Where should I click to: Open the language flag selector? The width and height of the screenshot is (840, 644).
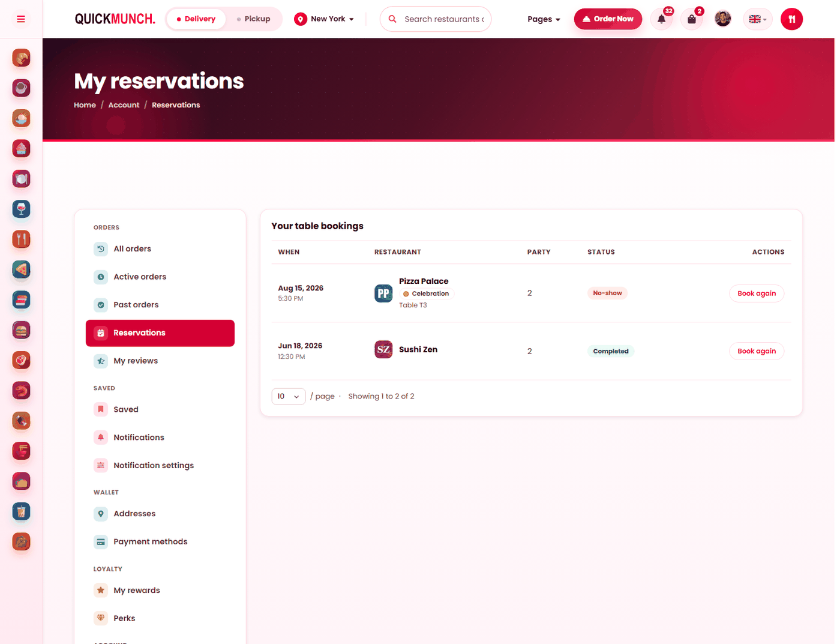coord(757,19)
